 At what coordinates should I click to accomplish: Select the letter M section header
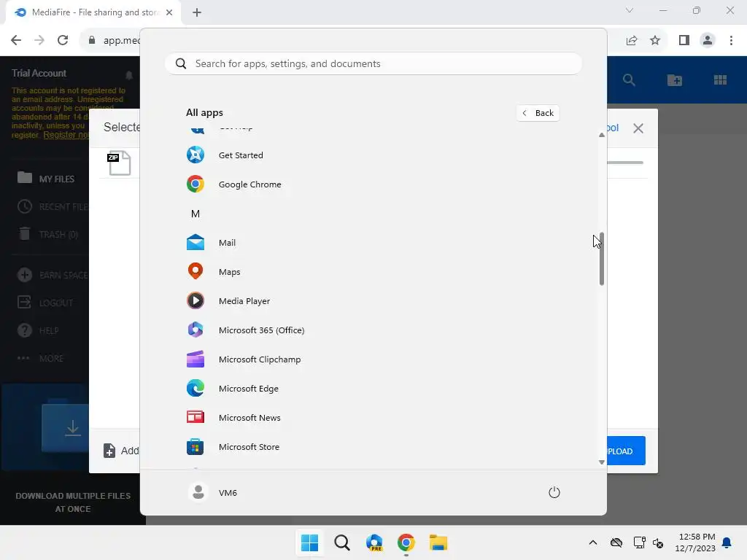tap(196, 214)
